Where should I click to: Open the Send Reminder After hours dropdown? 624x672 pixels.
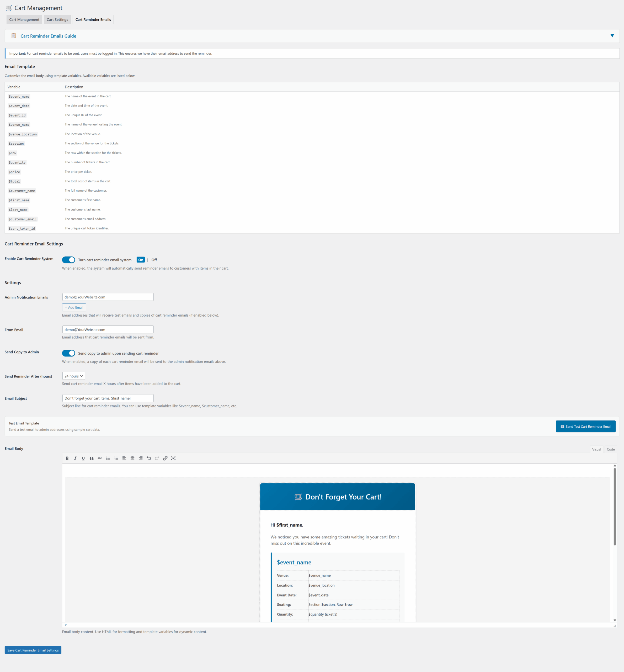(74, 376)
